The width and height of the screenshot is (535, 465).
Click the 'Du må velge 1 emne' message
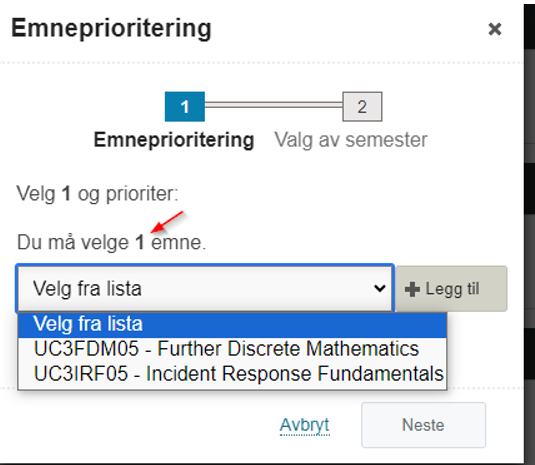(112, 243)
